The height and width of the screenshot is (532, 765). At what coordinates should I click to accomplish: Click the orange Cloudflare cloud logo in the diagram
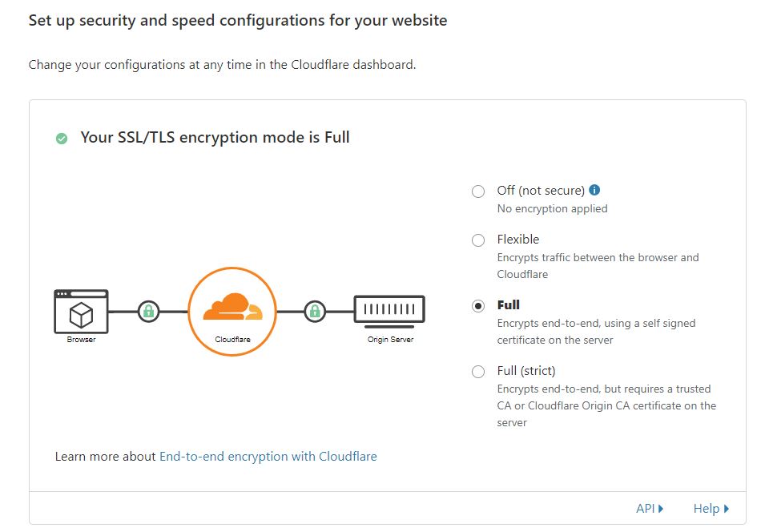point(232,308)
